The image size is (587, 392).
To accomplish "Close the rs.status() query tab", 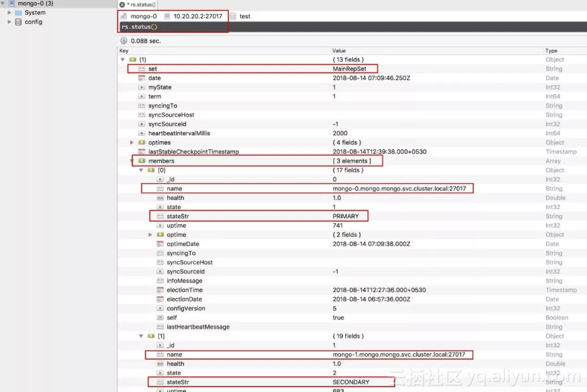I will [122, 4].
